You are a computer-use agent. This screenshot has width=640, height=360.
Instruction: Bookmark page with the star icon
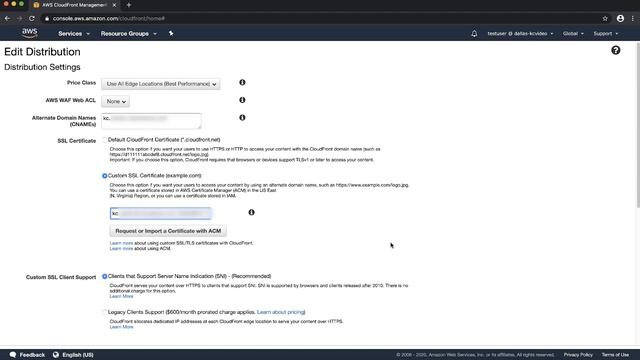(605, 18)
